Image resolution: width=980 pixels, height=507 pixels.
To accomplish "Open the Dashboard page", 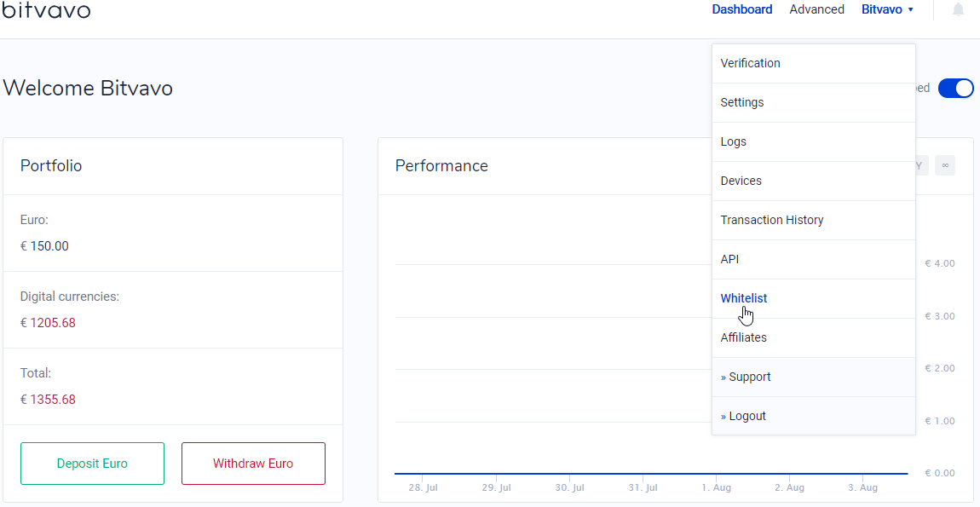I will point(741,10).
